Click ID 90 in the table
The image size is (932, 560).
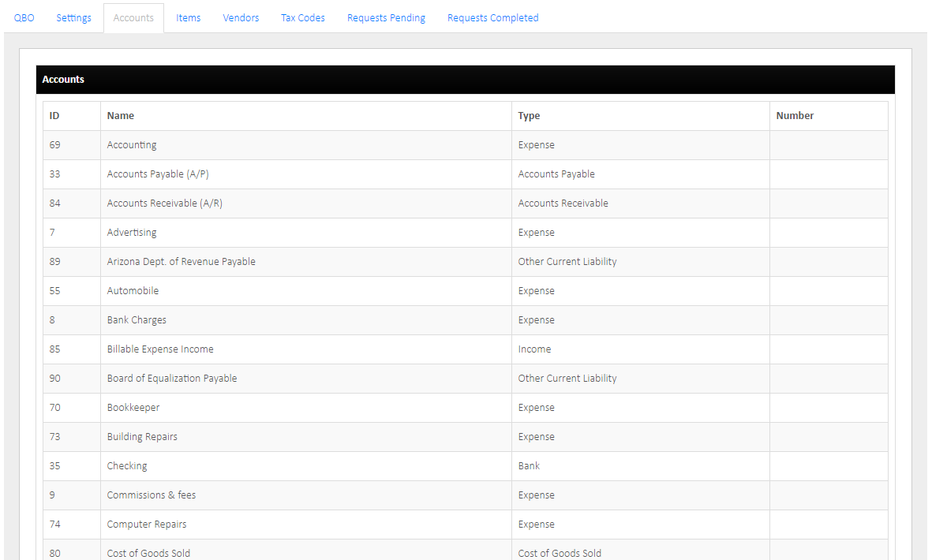point(54,378)
